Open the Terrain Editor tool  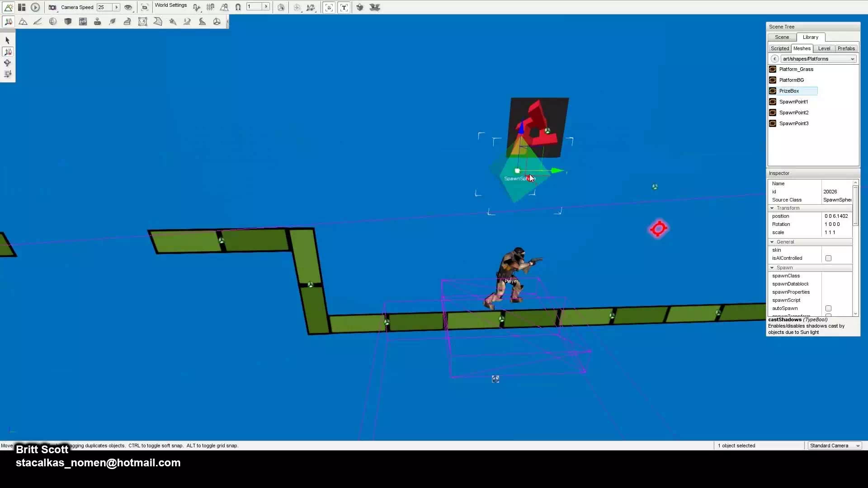[23, 22]
